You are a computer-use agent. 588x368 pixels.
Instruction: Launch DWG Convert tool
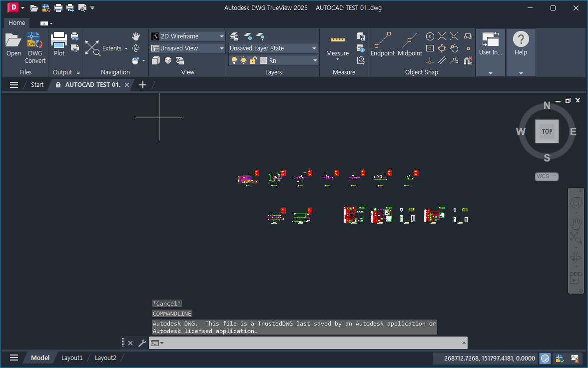34,47
